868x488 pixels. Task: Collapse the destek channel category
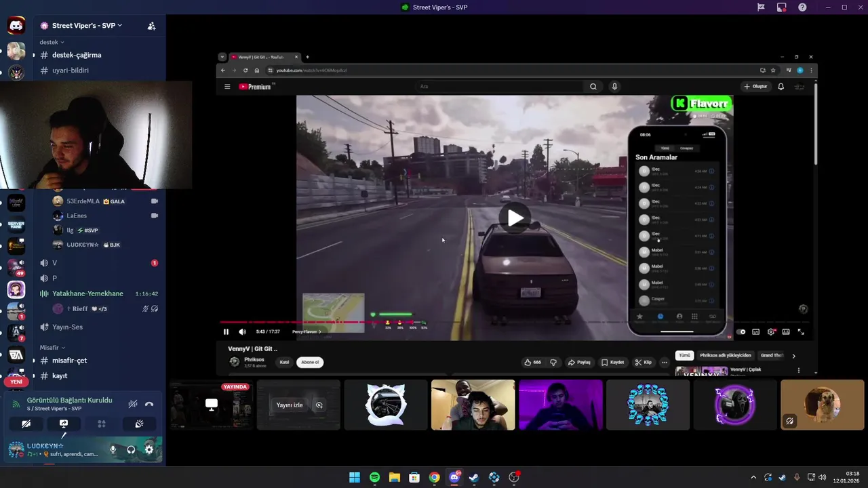click(52, 42)
